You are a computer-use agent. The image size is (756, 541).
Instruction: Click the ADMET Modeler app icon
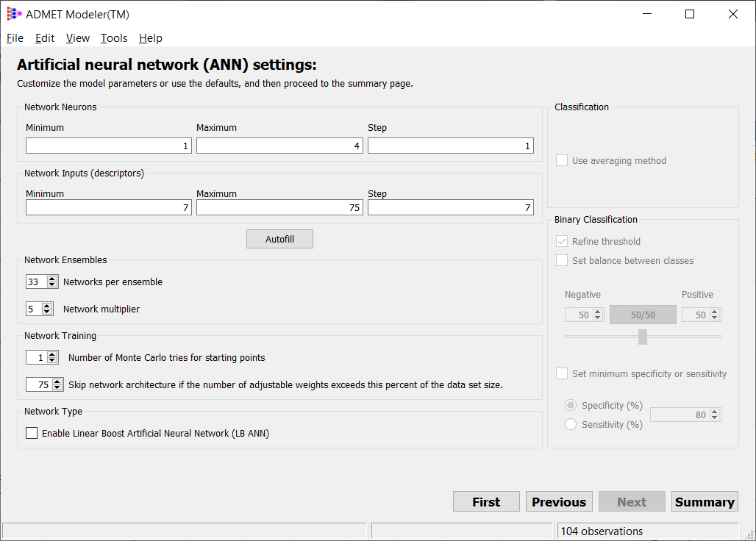pyautogui.click(x=14, y=15)
